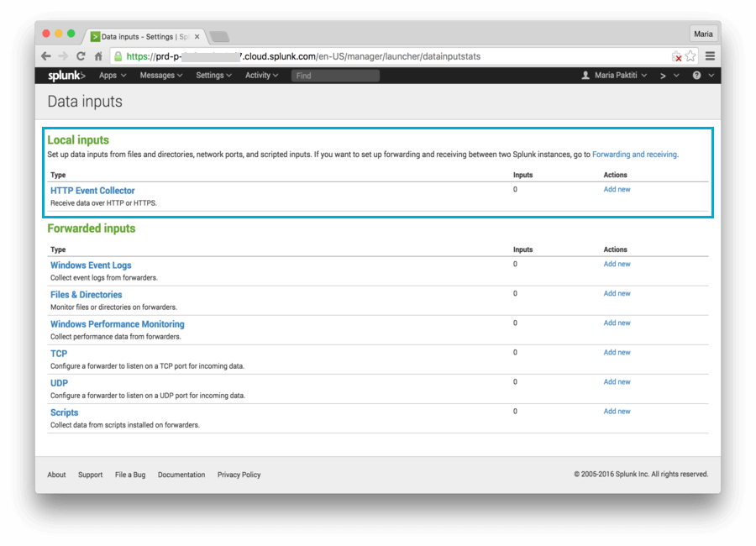Click 'Collect event logs from forwarders.' text
The width and height of the screenshot is (756, 546).
[x=104, y=278]
